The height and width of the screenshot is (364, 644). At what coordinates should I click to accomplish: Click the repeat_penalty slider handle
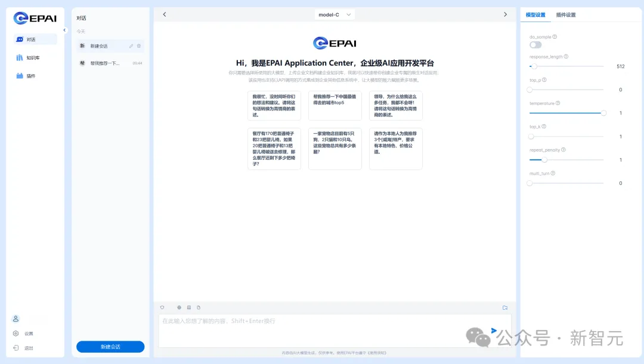coord(544,160)
